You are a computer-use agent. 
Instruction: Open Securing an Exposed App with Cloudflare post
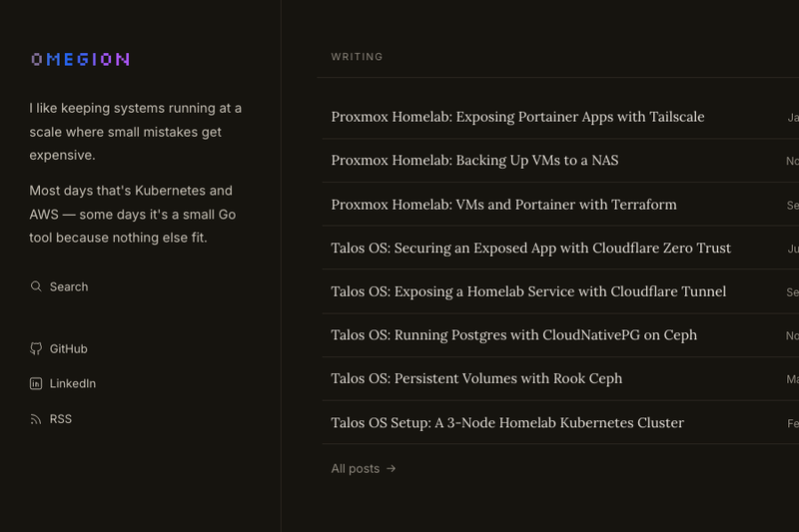click(x=531, y=248)
